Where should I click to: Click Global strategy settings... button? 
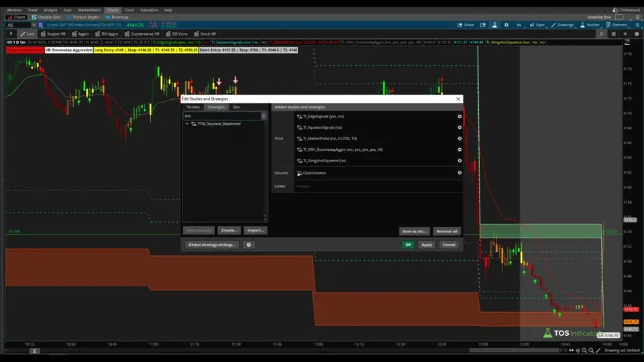coord(212,245)
